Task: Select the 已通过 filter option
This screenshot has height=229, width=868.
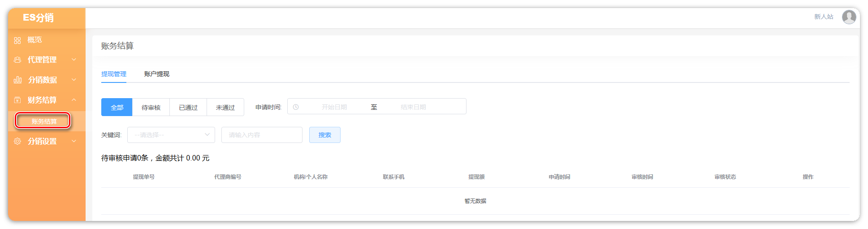Action: [x=188, y=108]
